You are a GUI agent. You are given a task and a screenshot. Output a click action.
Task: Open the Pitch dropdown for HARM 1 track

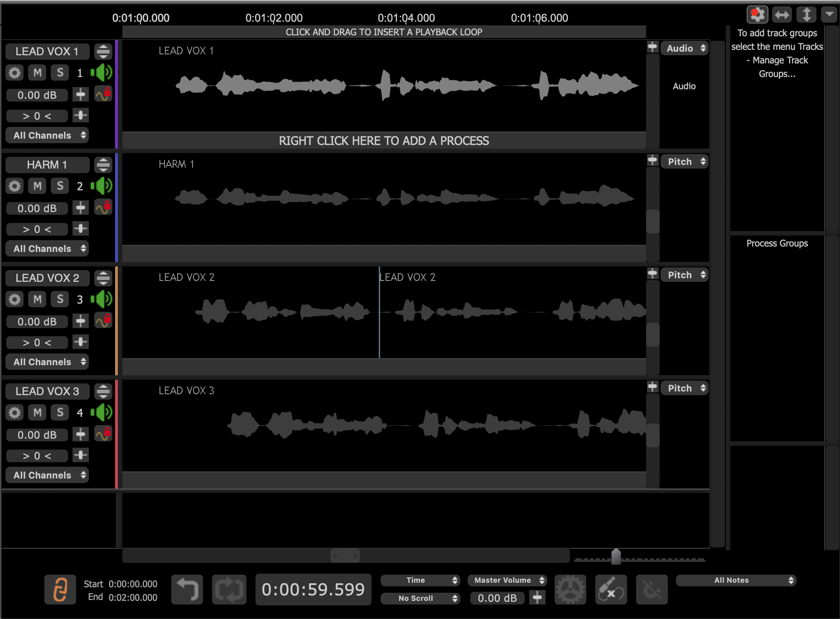(684, 162)
